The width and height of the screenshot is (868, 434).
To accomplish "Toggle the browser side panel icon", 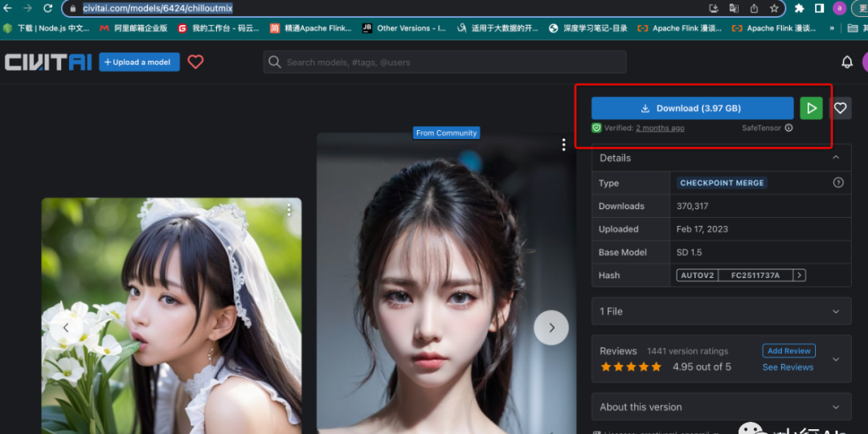I will coord(820,8).
